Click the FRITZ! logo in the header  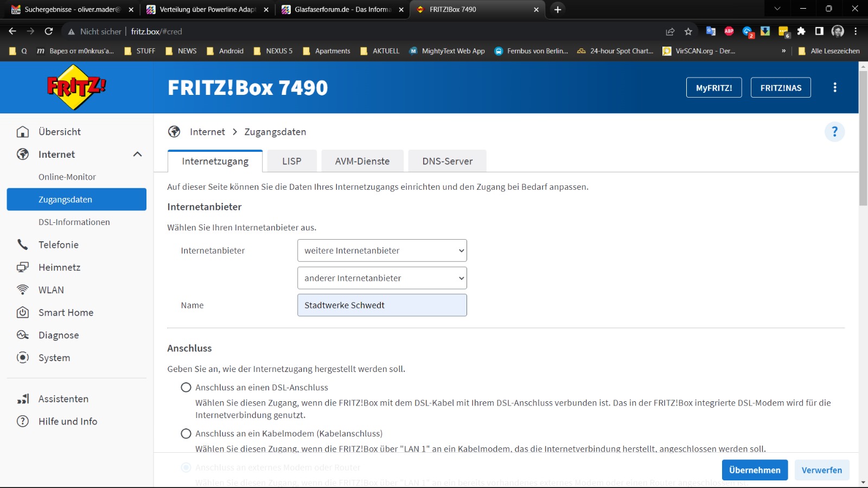pos(76,87)
